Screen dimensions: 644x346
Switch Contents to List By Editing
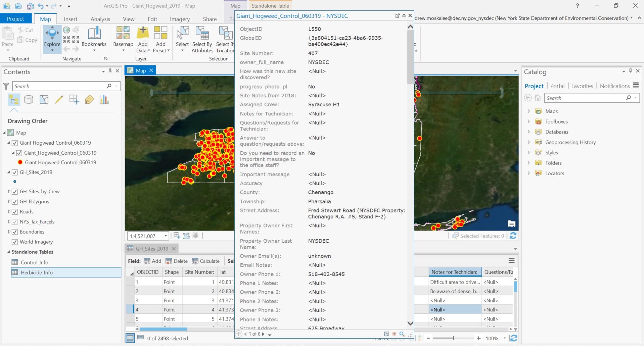[x=59, y=100]
